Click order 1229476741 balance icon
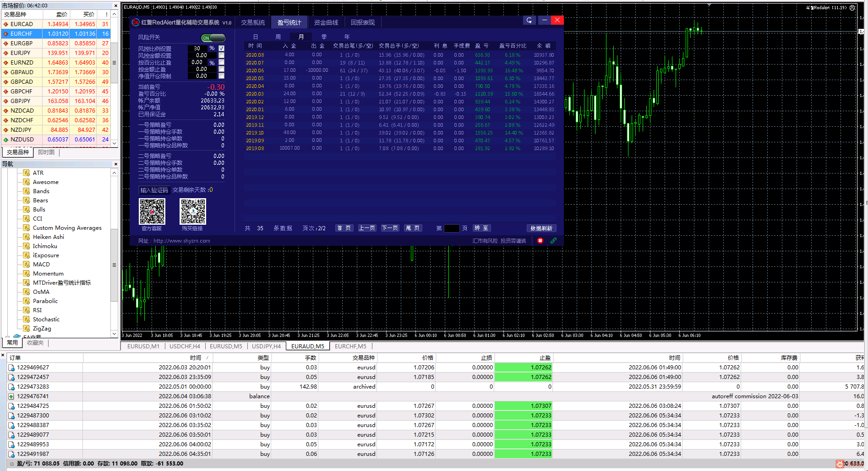 [x=11, y=396]
